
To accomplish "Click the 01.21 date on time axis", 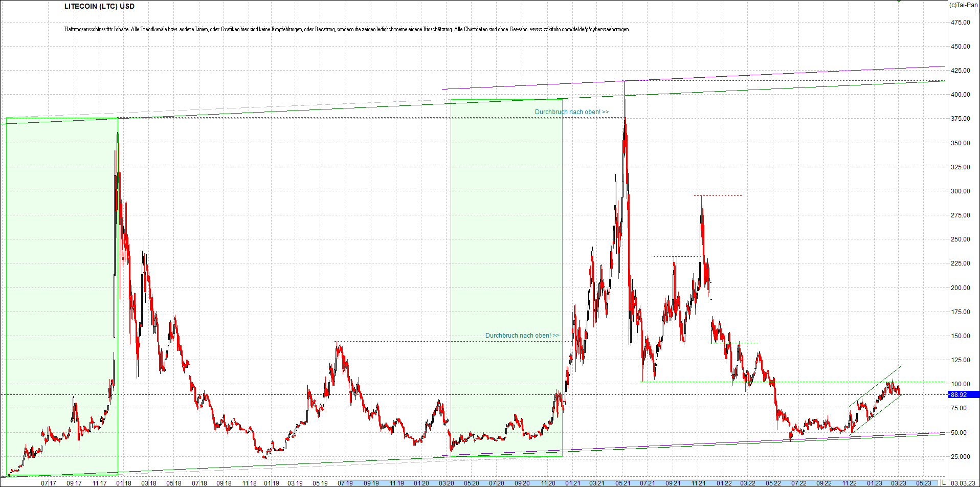I will [572, 483].
